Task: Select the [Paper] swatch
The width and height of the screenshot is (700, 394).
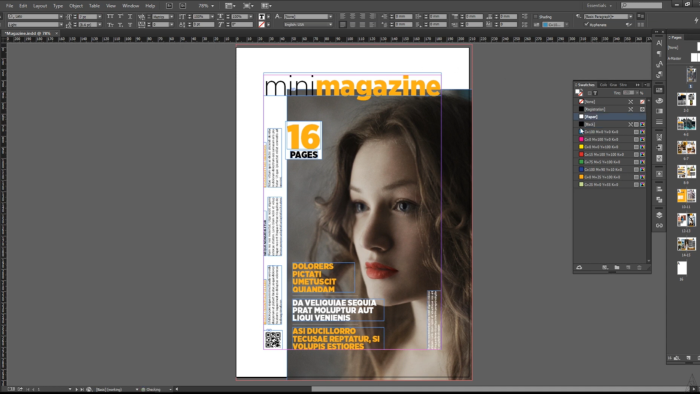Action: coord(610,117)
